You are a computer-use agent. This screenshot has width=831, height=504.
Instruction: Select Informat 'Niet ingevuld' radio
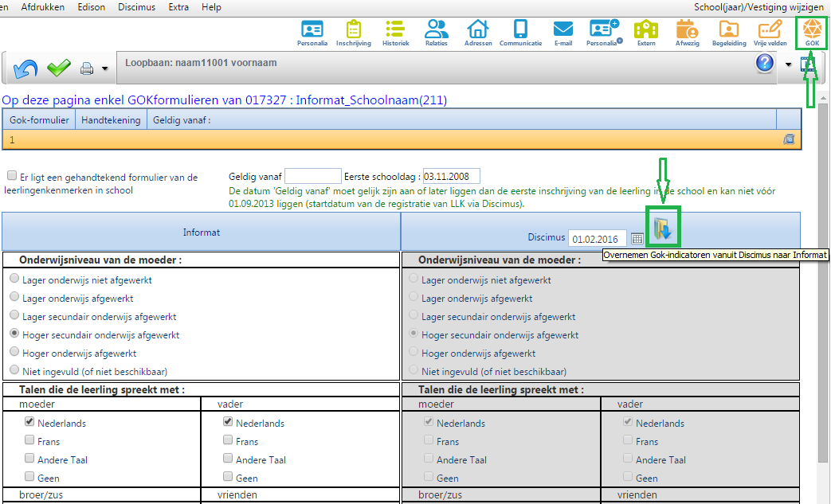click(14, 369)
